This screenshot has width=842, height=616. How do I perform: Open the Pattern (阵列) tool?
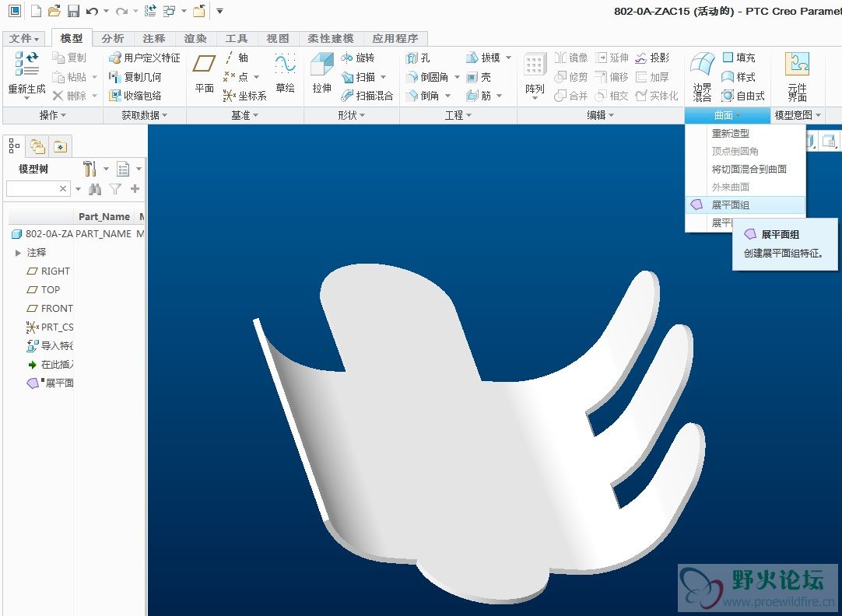point(535,74)
